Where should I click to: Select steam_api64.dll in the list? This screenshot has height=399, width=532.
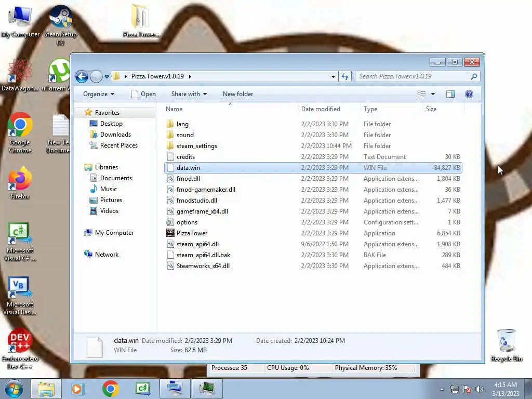tap(313, 244)
